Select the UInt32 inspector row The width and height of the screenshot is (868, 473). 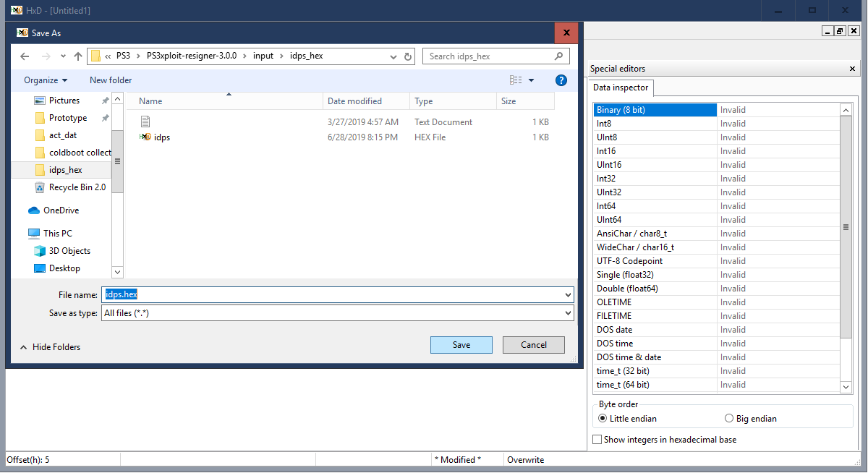pos(716,192)
